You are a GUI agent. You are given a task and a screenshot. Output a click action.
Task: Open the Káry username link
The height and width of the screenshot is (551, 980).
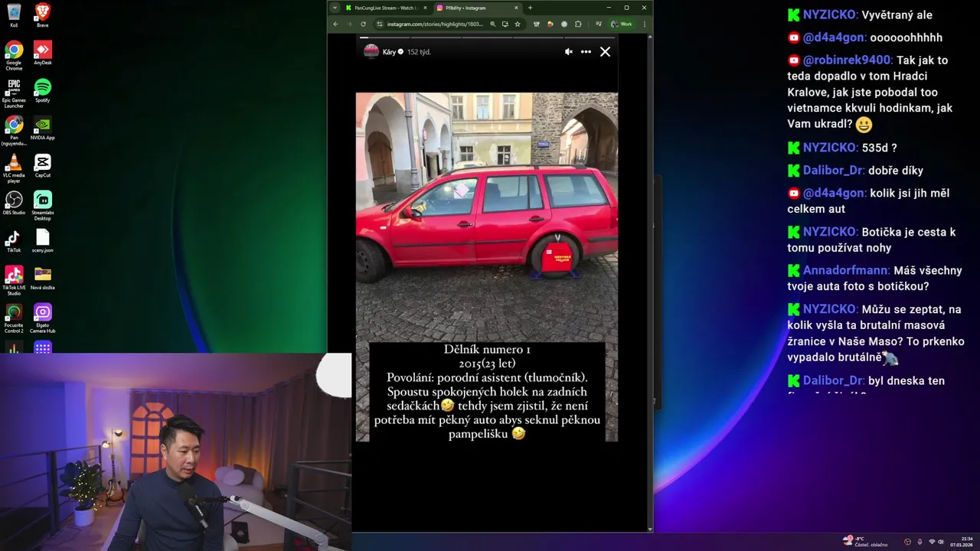[389, 52]
